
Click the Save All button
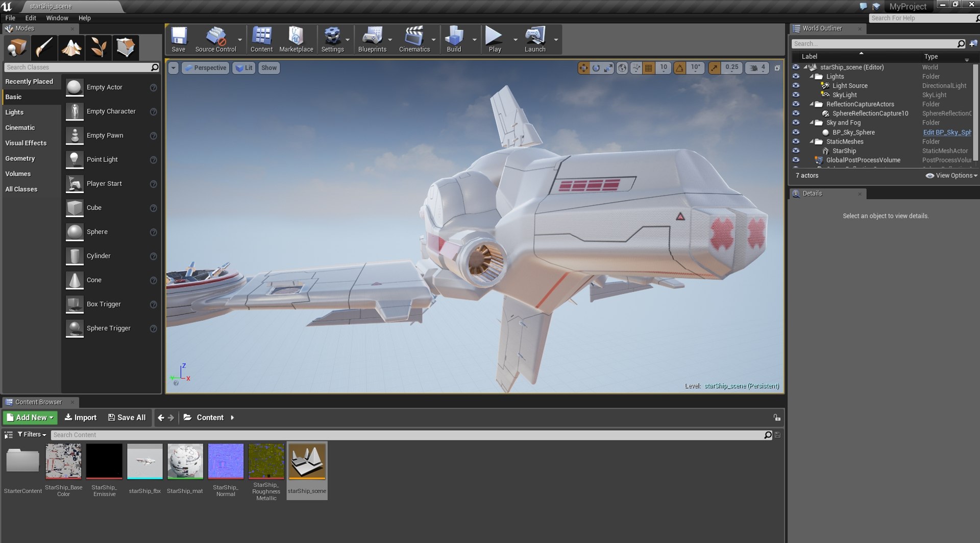point(127,418)
